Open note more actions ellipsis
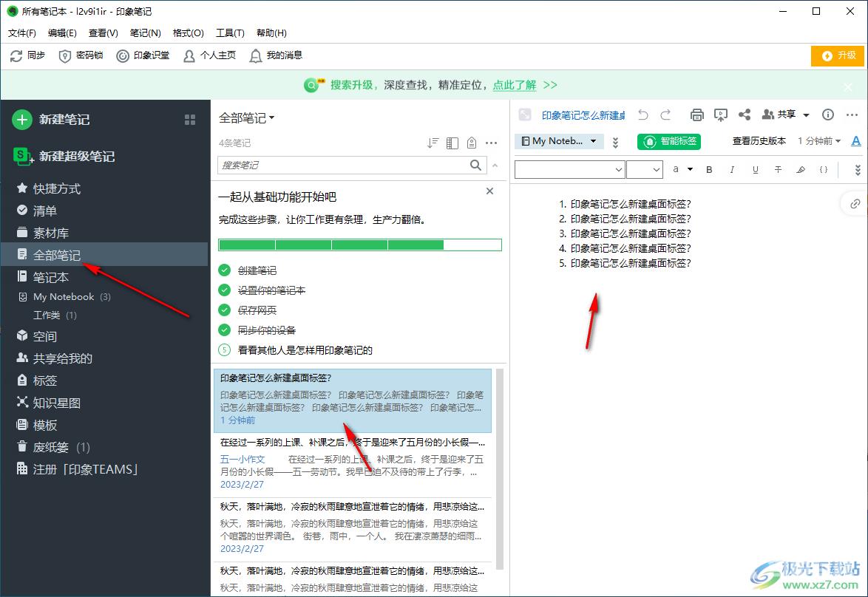 coord(852,115)
